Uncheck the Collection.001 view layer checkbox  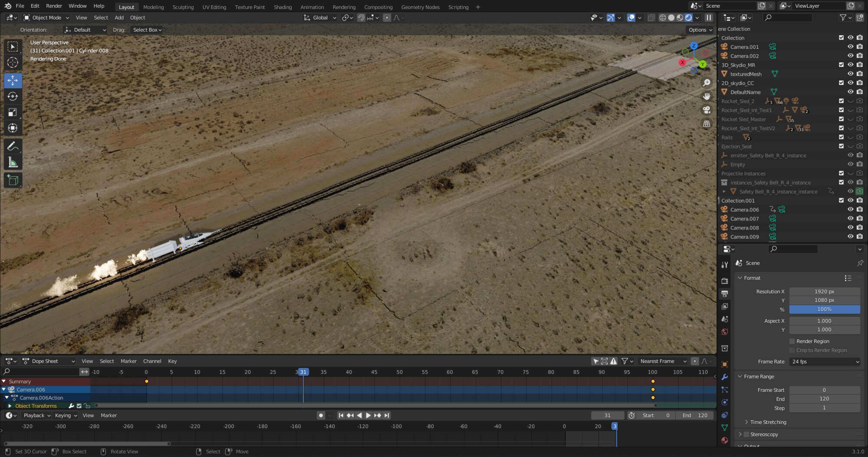(x=841, y=201)
